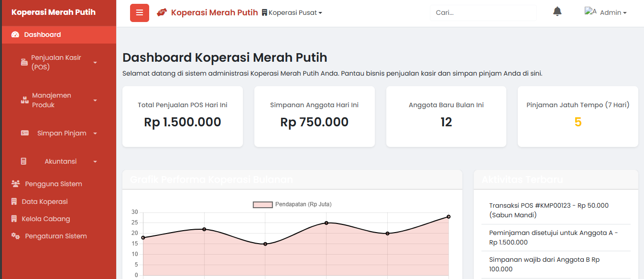Expand the Penjualan Kasir (POS) submenu arrow

(x=95, y=62)
